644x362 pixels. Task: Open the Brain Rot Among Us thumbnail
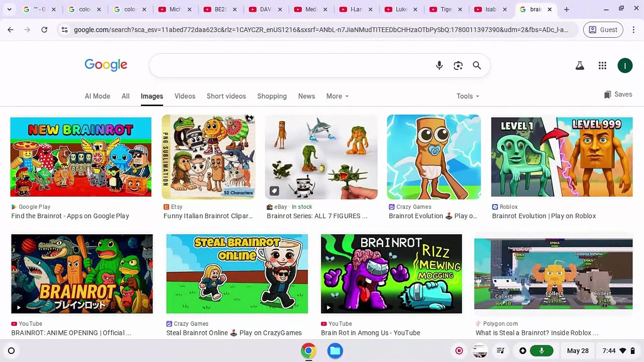391,274
